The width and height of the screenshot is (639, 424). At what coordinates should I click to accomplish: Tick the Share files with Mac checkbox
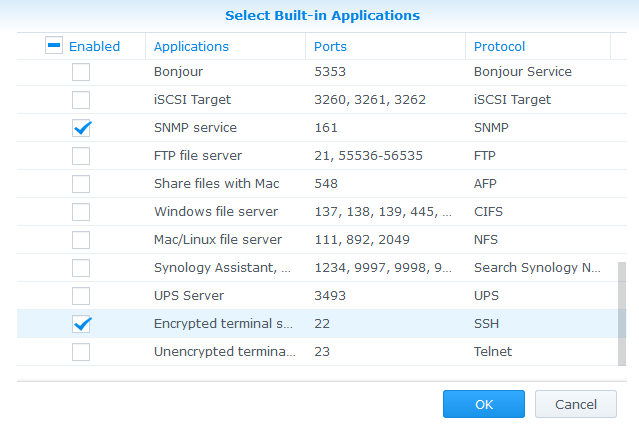(x=81, y=184)
